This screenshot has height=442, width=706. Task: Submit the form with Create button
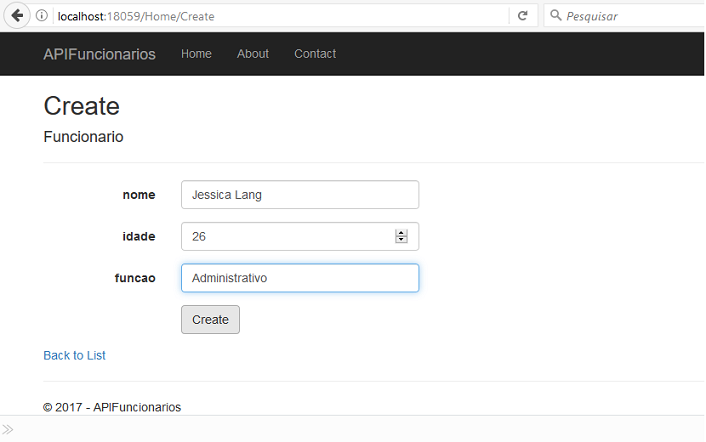coord(210,320)
